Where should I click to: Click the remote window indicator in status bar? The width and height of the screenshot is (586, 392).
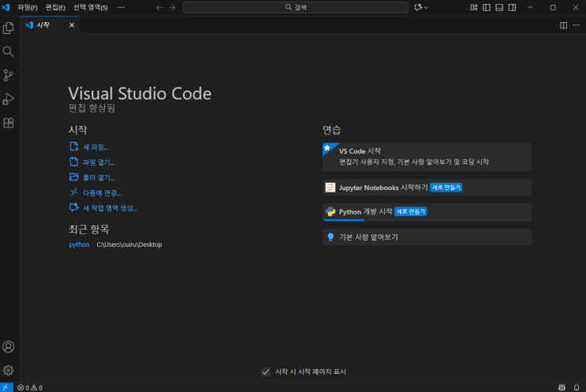(x=6, y=387)
